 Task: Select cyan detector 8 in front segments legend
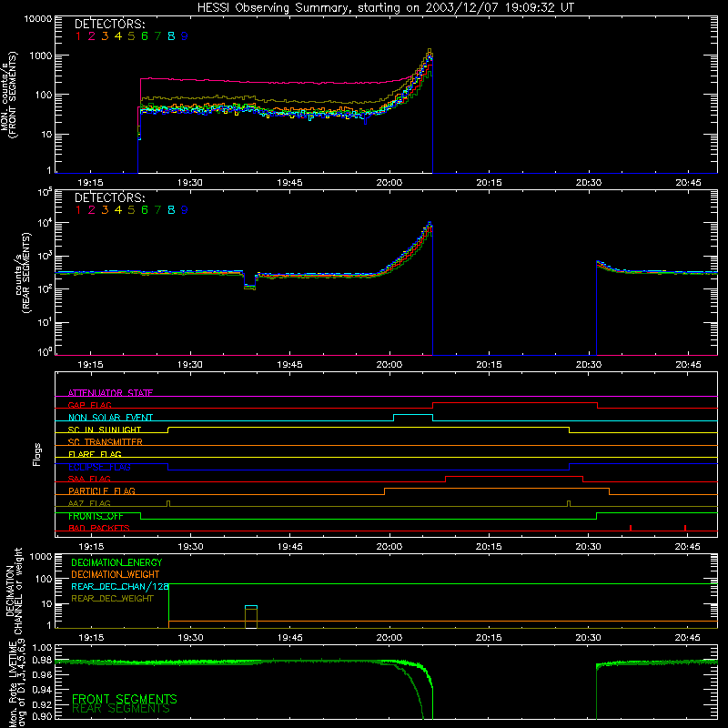171,36
